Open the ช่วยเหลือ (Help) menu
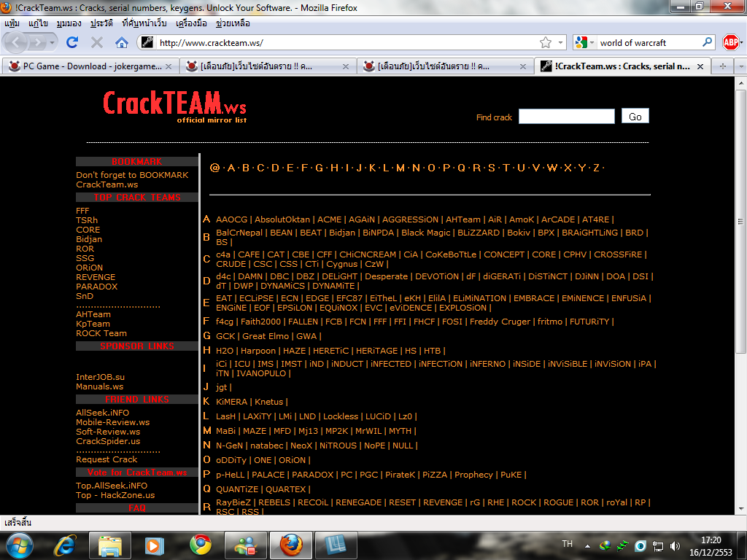This screenshot has width=747, height=560. coord(233,23)
